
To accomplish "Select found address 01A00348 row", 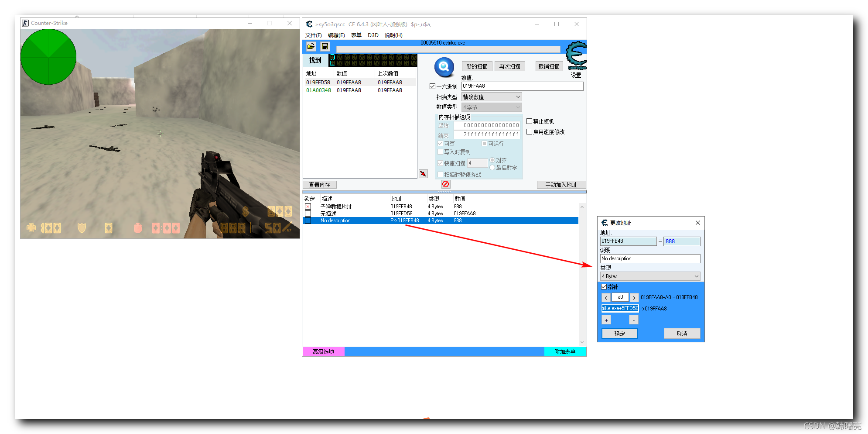I will point(360,90).
